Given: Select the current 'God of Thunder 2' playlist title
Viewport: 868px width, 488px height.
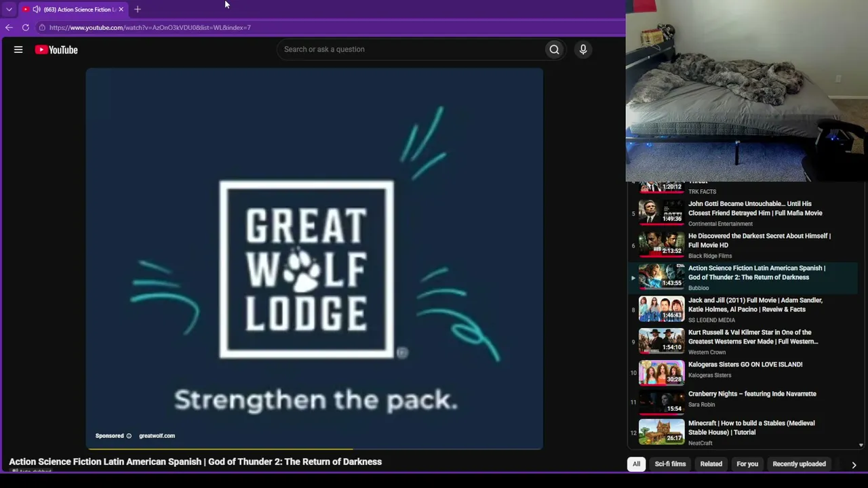Looking at the screenshot, I should [x=757, y=272].
